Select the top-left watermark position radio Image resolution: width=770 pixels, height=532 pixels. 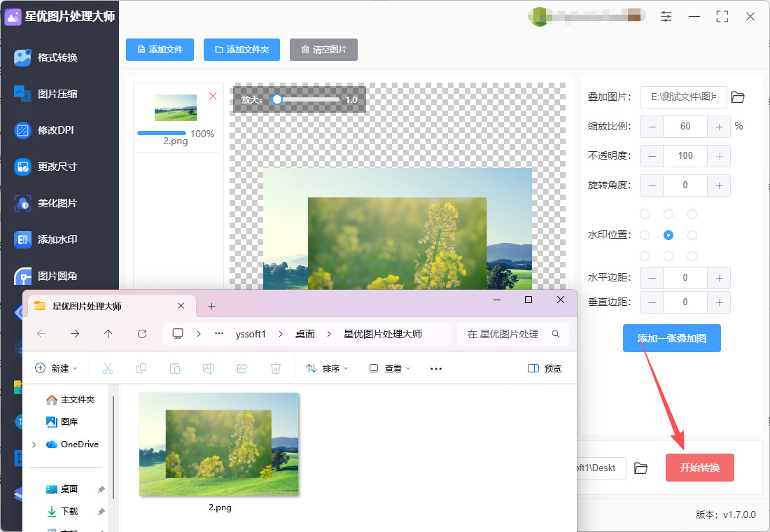point(645,214)
